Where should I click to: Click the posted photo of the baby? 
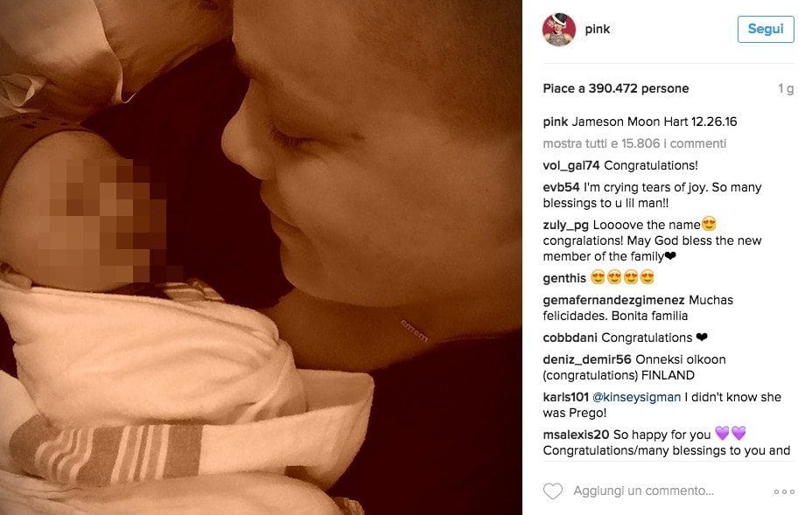coord(261,257)
